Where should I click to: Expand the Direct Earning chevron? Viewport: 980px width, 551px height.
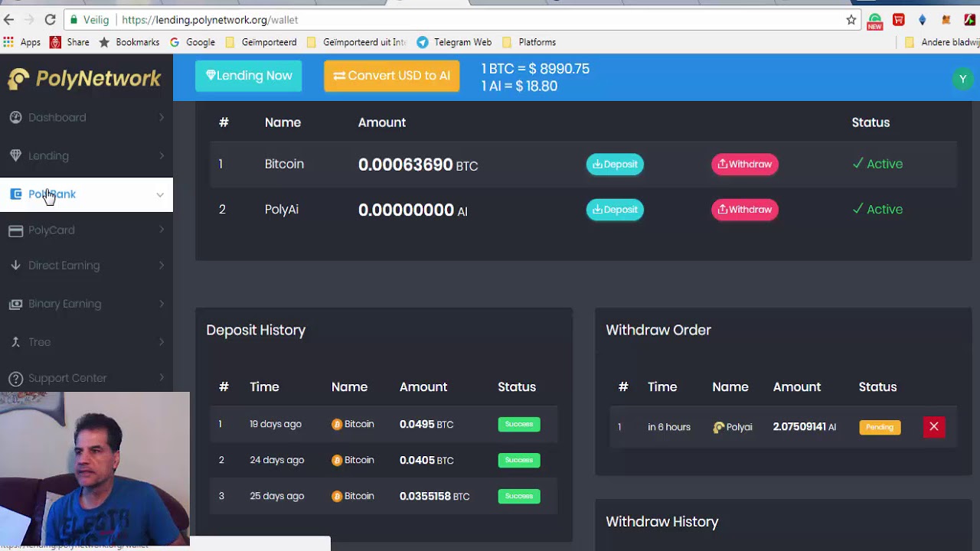tap(162, 266)
